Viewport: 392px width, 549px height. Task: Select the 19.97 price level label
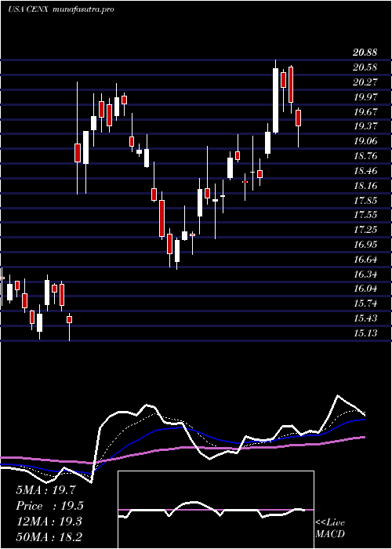(x=365, y=97)
